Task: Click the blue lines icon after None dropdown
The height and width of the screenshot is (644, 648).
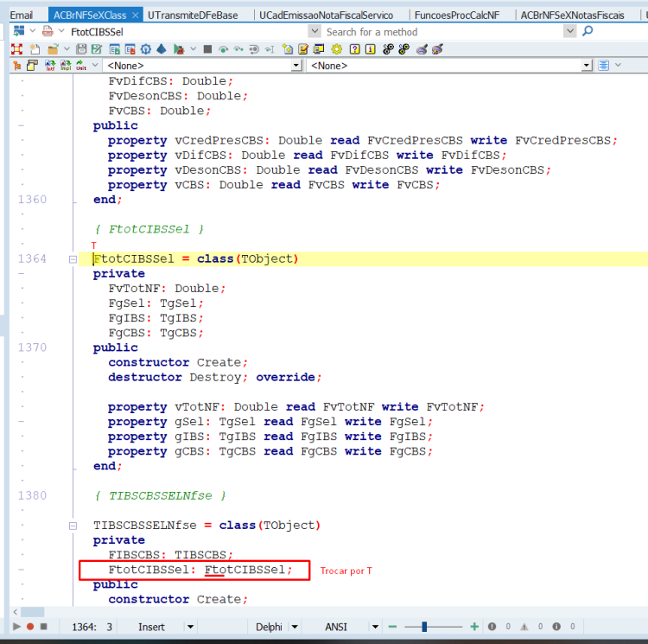Action: pyautogui.click(x=604, y=66)
